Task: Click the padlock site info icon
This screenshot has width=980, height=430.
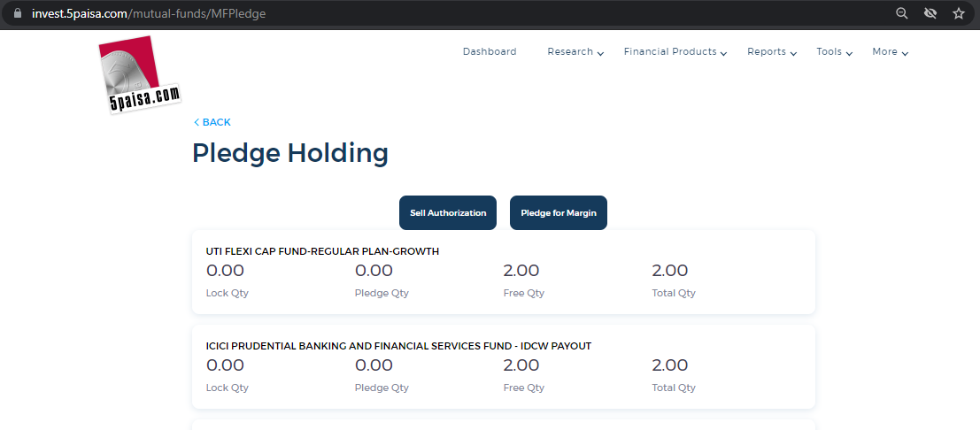Action: click(x=17, y=13)
